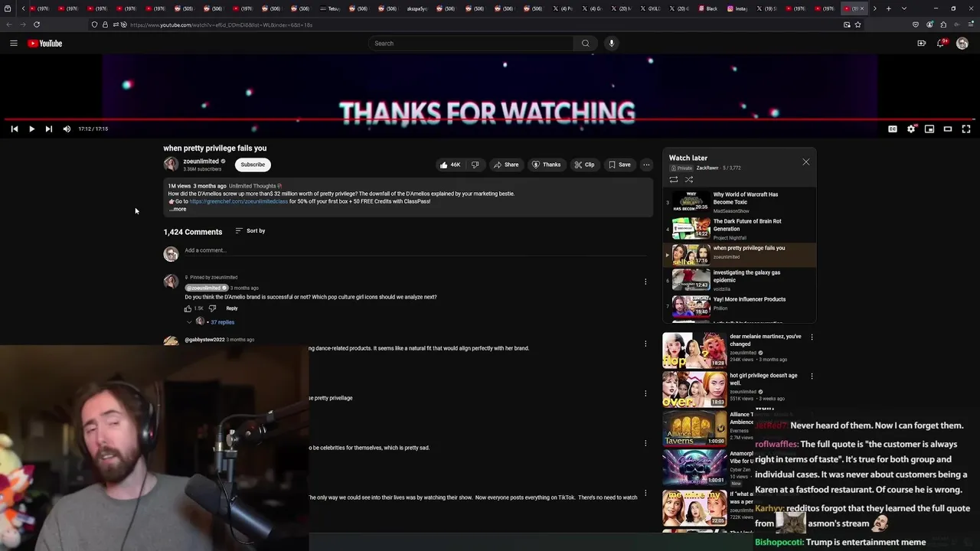
Task: Play 'Yay! More Influencer Products' from playlist
Action: (740, 306)
